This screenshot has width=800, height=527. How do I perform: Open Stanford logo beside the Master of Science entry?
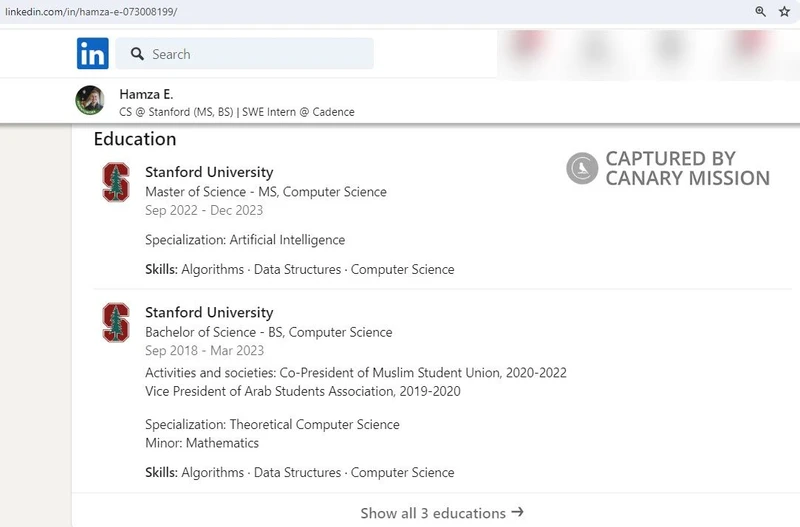pyautogui.click(x=116, y=182)
